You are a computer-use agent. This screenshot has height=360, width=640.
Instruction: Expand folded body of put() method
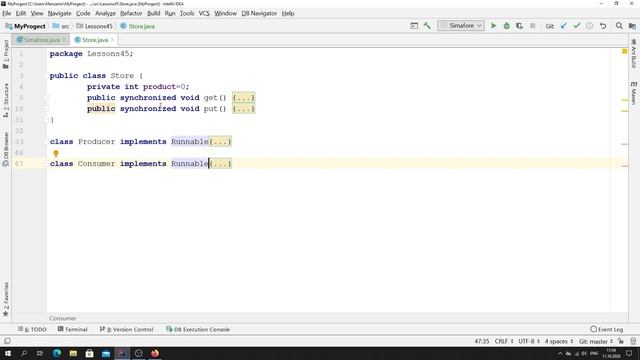243,109
